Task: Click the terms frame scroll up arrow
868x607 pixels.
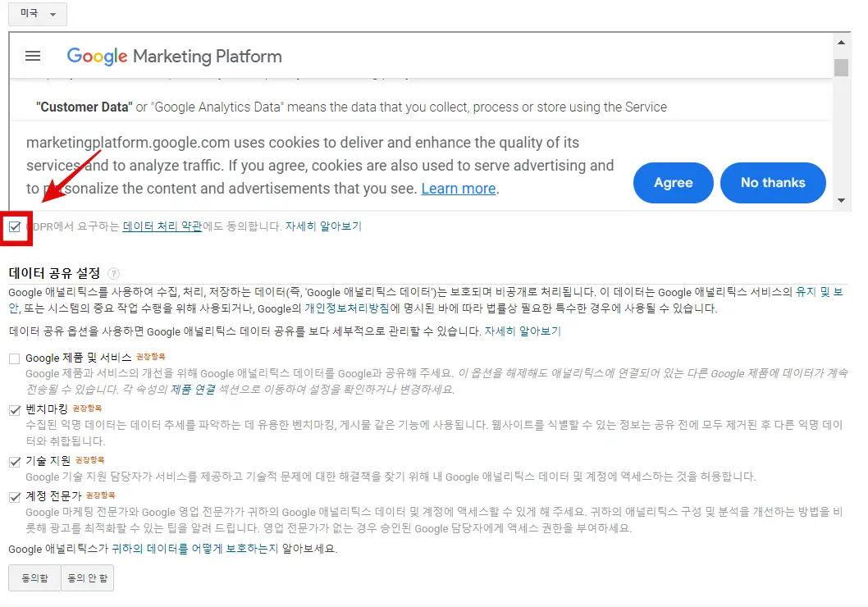Action: [842, 43]
